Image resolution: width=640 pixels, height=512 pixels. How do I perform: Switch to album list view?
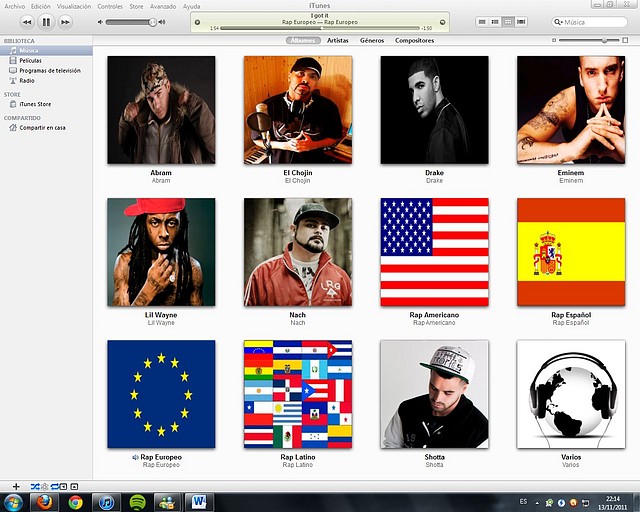(x=495, y=22)
